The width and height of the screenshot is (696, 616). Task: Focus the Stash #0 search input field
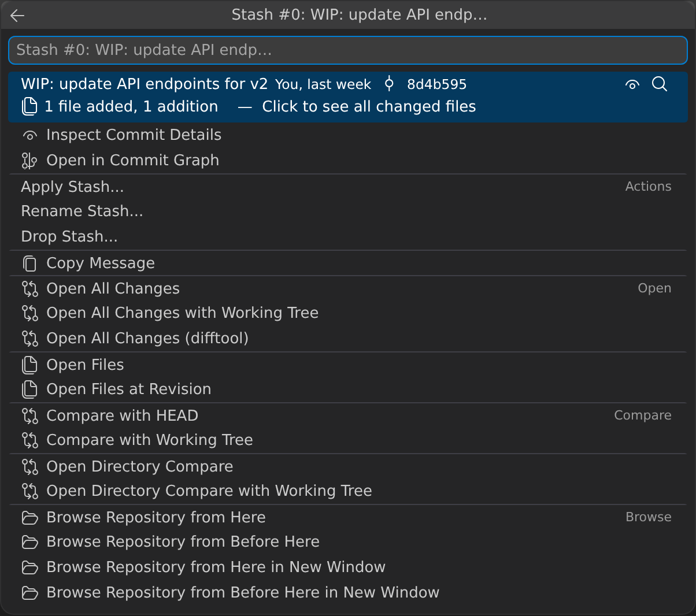click(x=348, y=50)
